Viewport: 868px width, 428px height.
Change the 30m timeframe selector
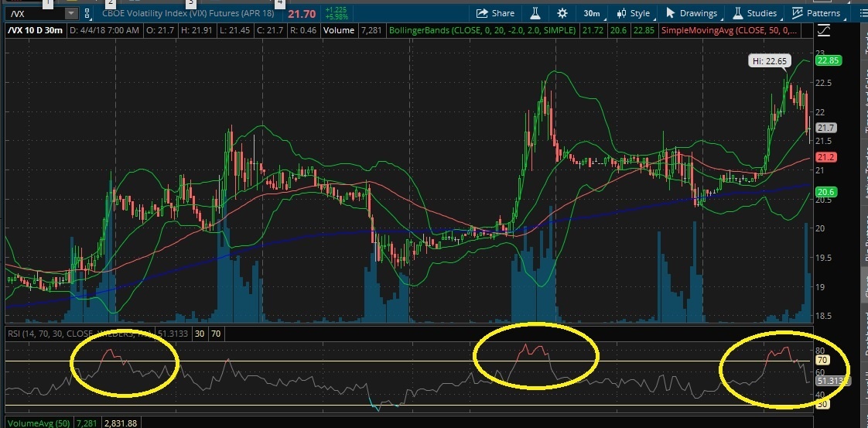(x=592, y=13)
